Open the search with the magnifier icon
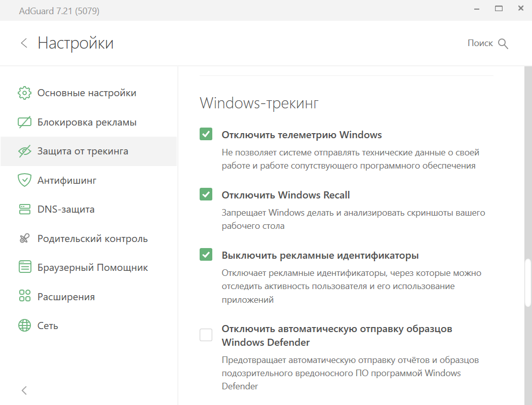 point(503,44)
